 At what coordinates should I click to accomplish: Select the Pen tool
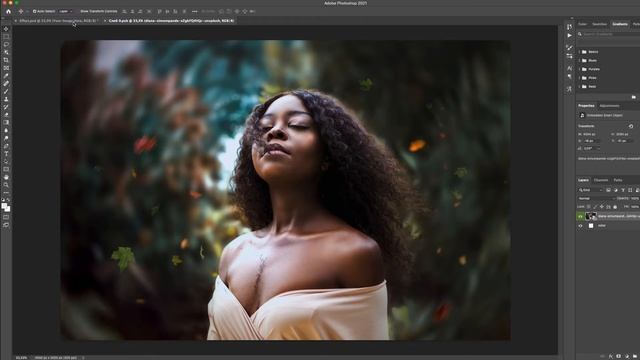point(6,146)
